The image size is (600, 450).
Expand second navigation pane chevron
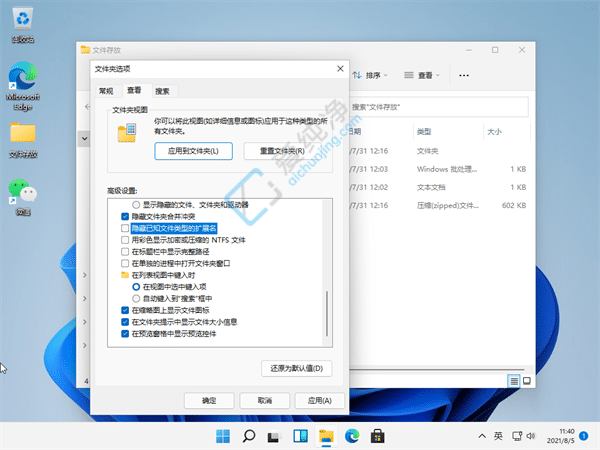85,298
